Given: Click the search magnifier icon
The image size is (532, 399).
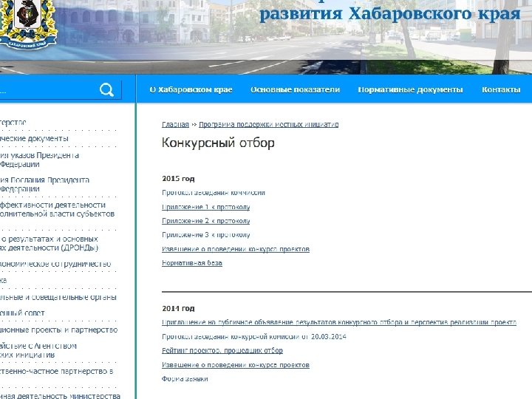Looking at the screenshot, I should 106,90.
